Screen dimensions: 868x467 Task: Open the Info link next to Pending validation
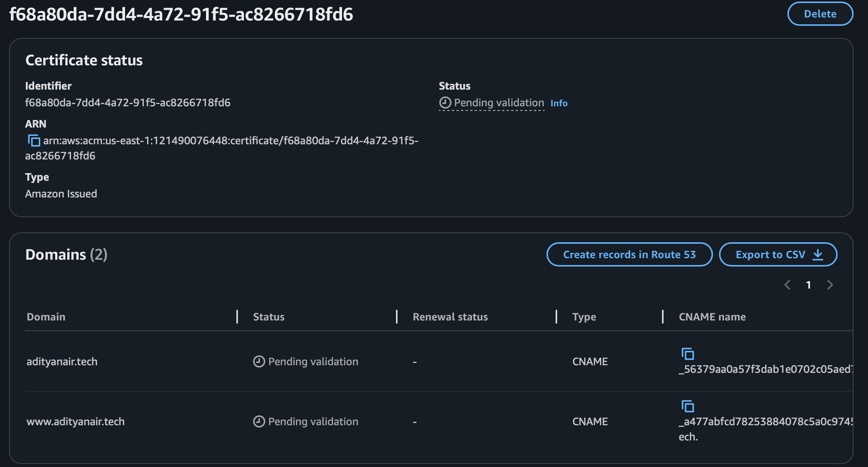(x=559, y=103)
